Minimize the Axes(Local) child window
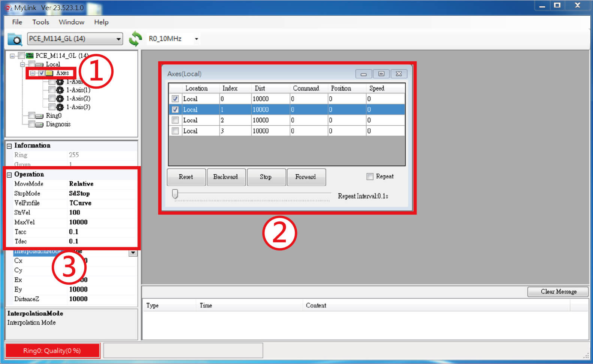The height and width of the screenshot is (364, 593). tap(363, 74)
